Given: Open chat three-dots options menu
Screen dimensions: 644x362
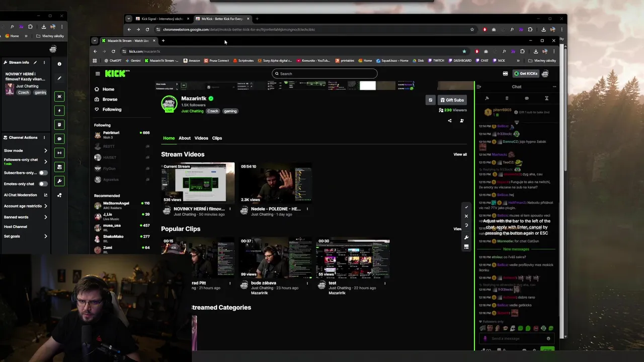Looking at the screenshot, I should pyautogui.click(x=554, y=87).
